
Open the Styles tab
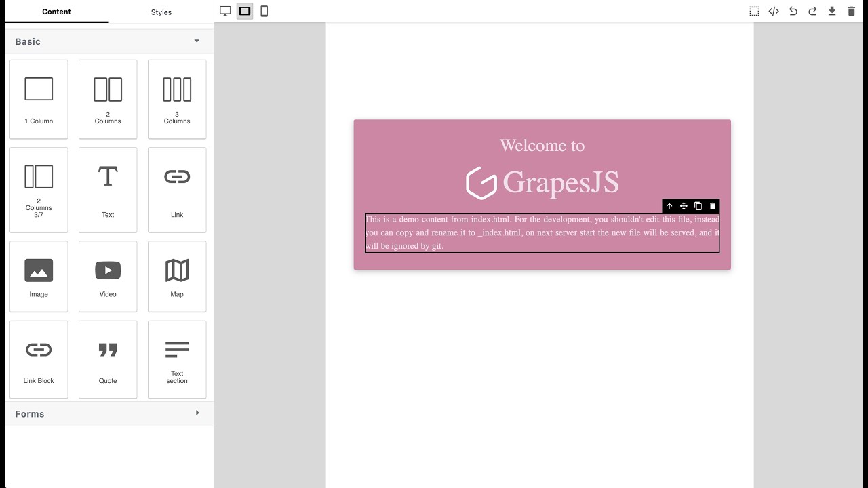[161, 12]
